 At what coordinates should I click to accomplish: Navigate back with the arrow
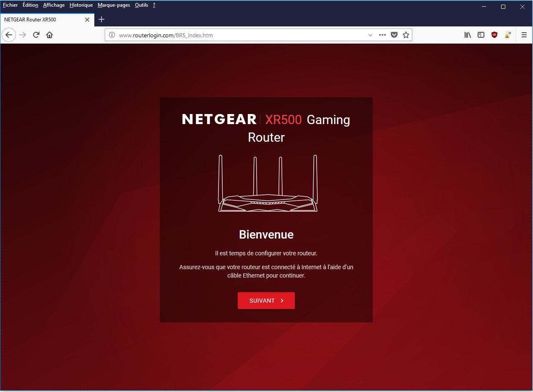click(x=8, y=35)
